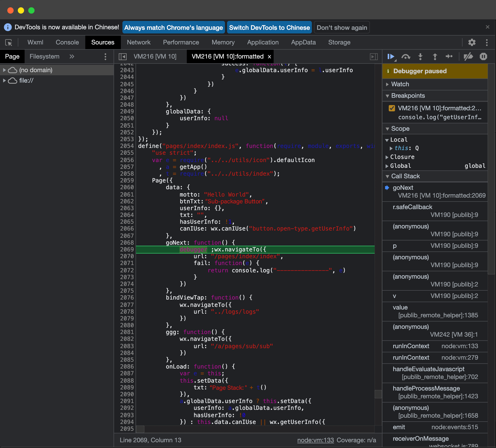
Task: Click the Step into function icon
Action: click(420, 56)
